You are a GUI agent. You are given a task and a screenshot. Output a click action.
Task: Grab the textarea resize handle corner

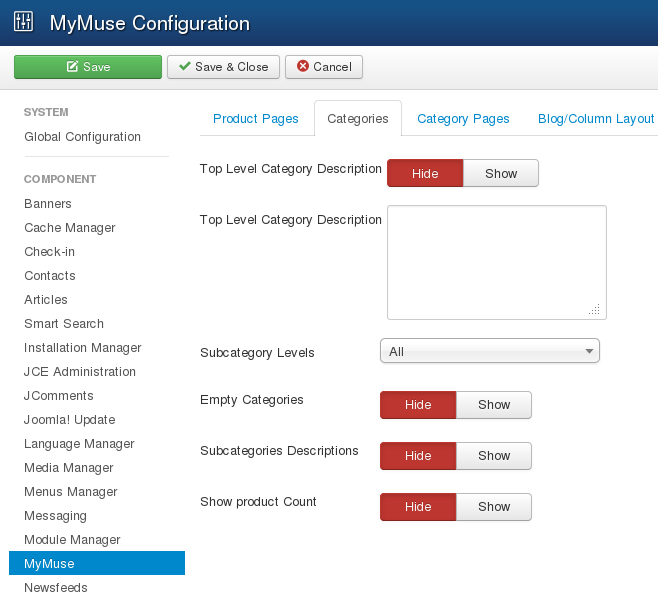click(595, 310)
